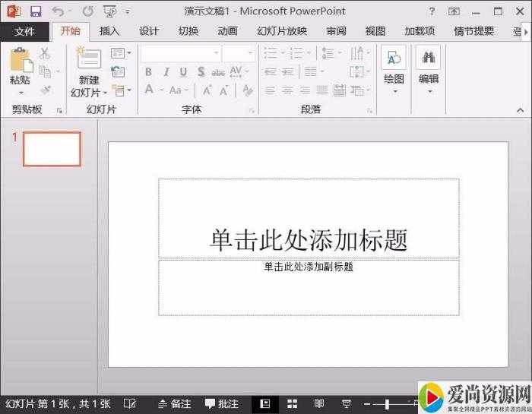
Task: Click the Redo/Repeat icon
Action: pos(88,11)
